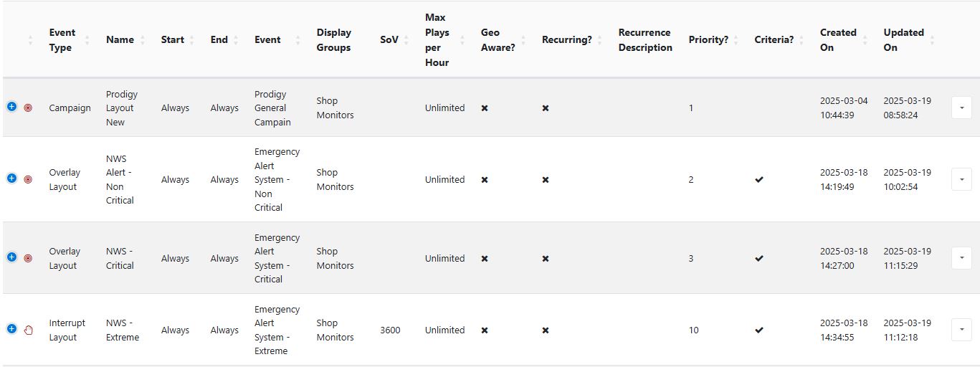Sort by the Priority? column

pos(713,40)
